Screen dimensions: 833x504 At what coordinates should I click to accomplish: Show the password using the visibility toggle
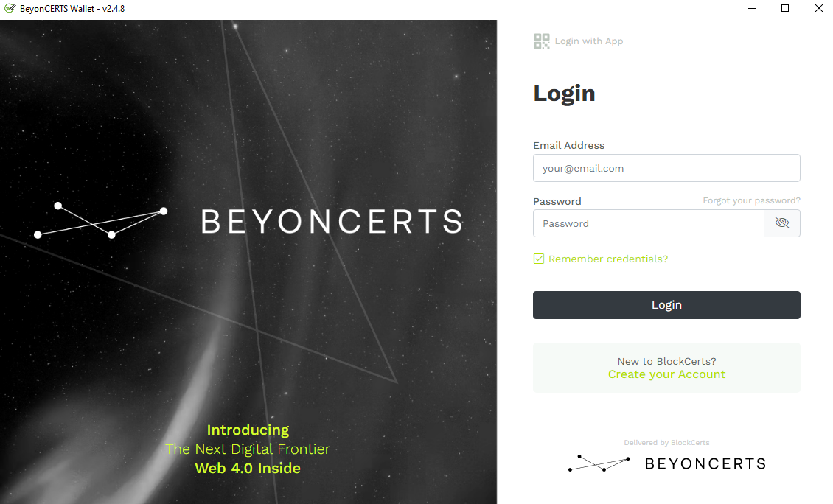[x=782, y=223]
